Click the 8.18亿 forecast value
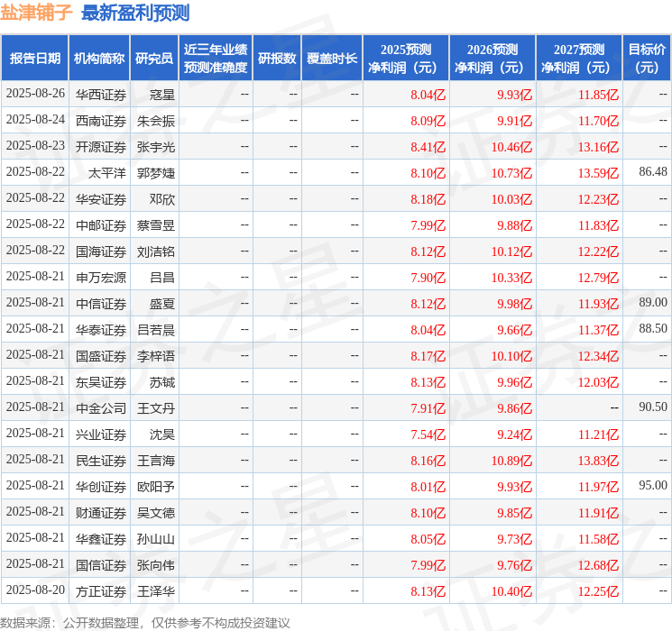This screenshot has height=631, width=672. point(428,199)
